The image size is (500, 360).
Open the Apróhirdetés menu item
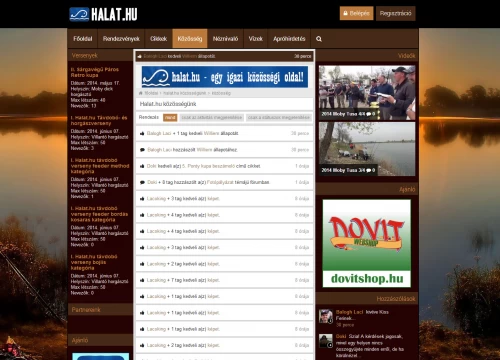click(x=289, y=39)
